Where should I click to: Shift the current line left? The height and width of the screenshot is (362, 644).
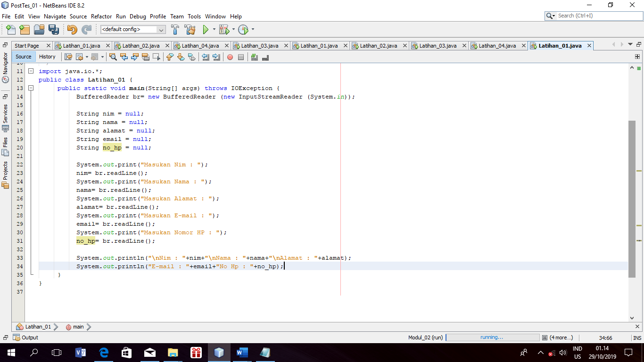point(206,57)
